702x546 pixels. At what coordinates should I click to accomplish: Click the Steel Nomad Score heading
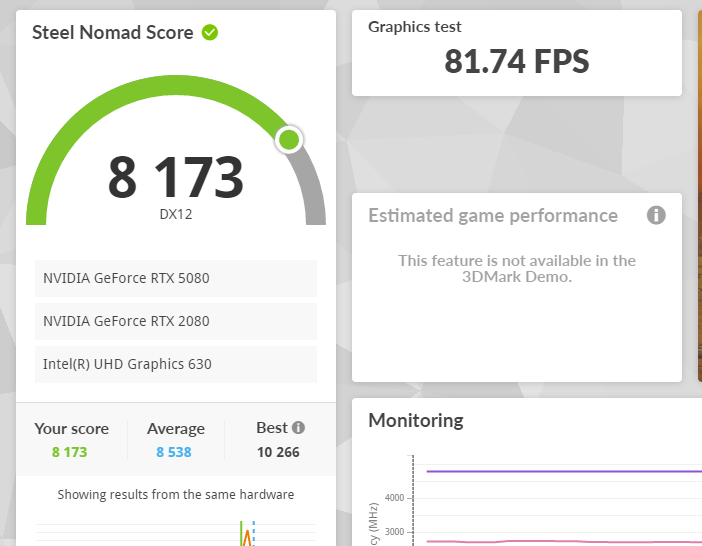(113, 33)
